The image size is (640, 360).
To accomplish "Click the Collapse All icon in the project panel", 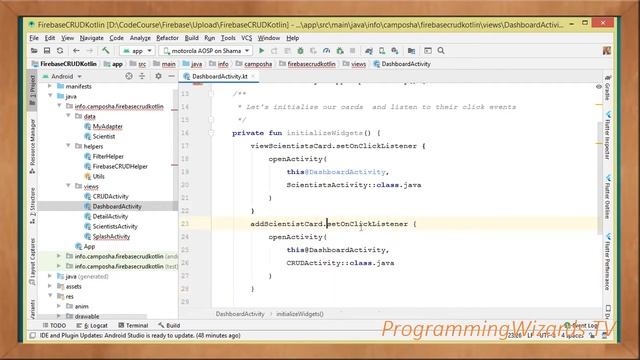I will tap(142, 76).
